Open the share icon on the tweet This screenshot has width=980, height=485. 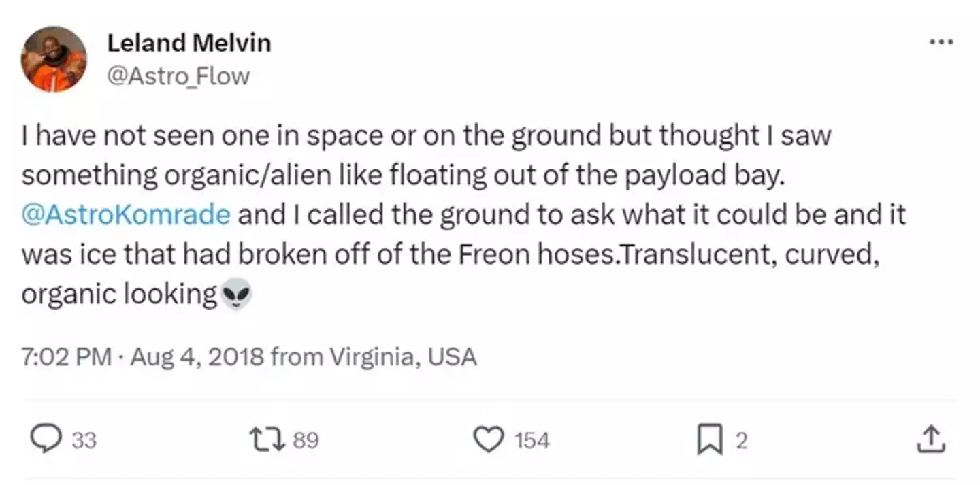coord(931,440)
